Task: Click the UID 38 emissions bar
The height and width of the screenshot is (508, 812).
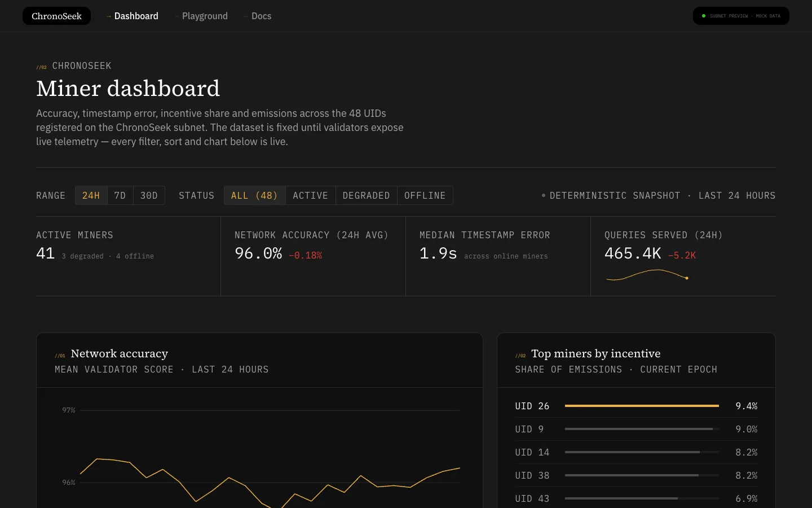Action: tap(642, 475)
